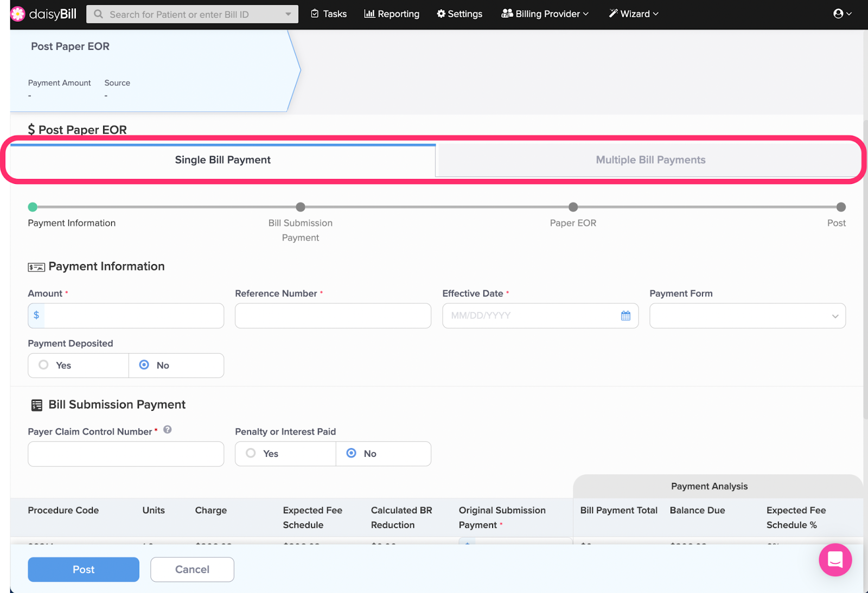Open the Settings menu item
868x593 pixels.
(x=459, y=14)
